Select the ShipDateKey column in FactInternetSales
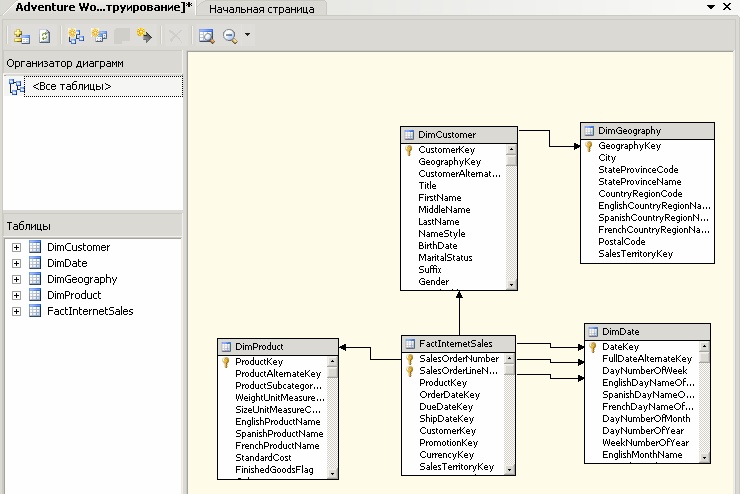The height and width of the screenshot is (494, 740). [446, 419]
